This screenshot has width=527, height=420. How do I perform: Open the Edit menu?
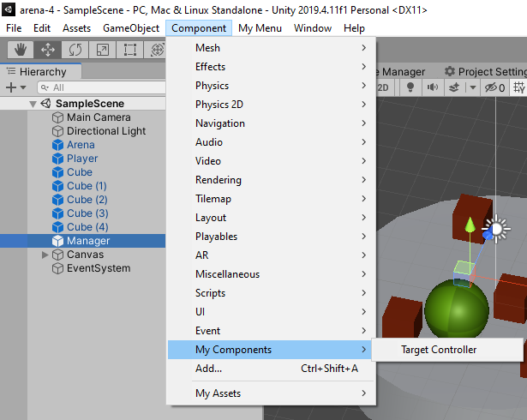tap(42, 28)
